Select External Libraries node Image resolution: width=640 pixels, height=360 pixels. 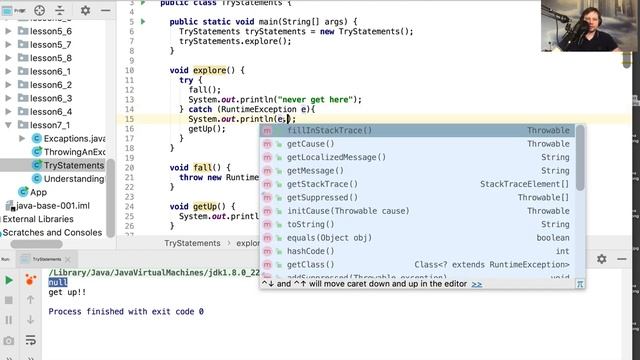click(x=38, y=219)
